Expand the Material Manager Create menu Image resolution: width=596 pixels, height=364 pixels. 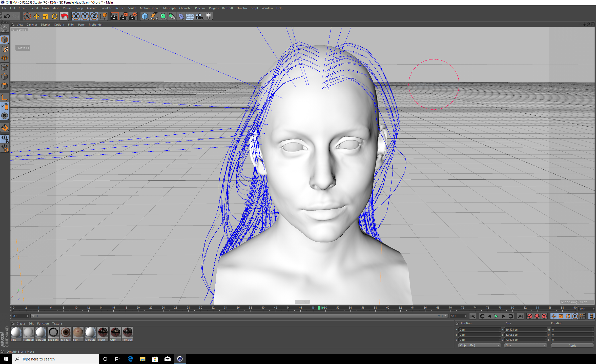click(21, 323)
